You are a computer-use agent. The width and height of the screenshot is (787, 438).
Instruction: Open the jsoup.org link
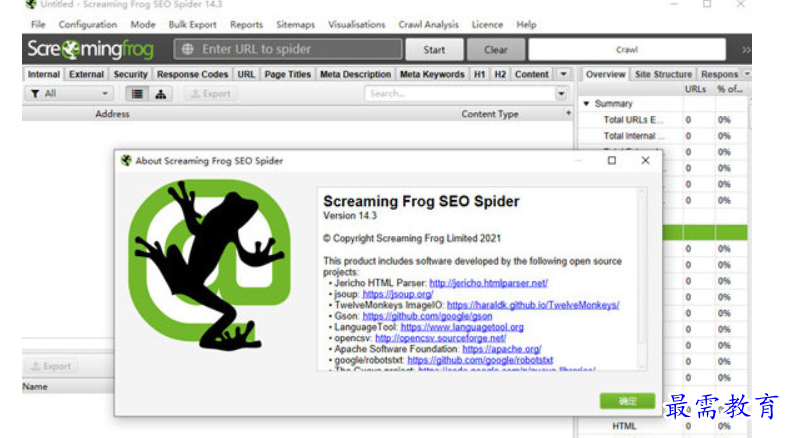click(398, 294)
